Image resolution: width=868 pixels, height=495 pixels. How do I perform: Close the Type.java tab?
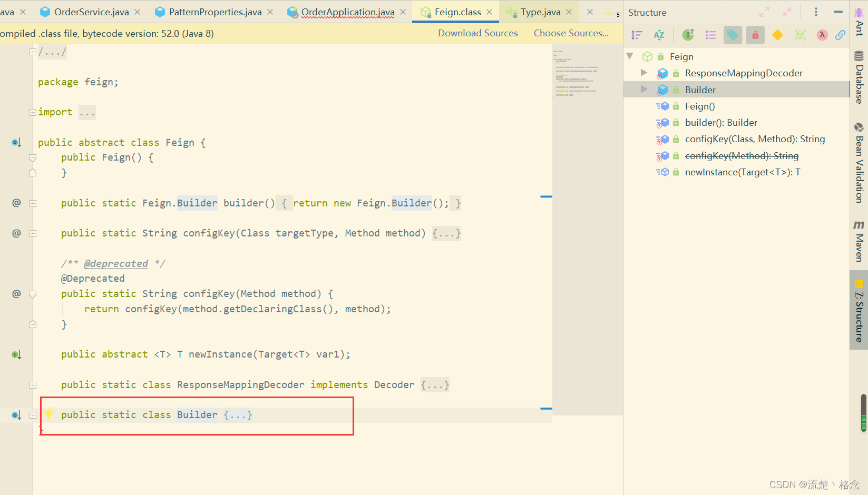(x=569, y=12)
